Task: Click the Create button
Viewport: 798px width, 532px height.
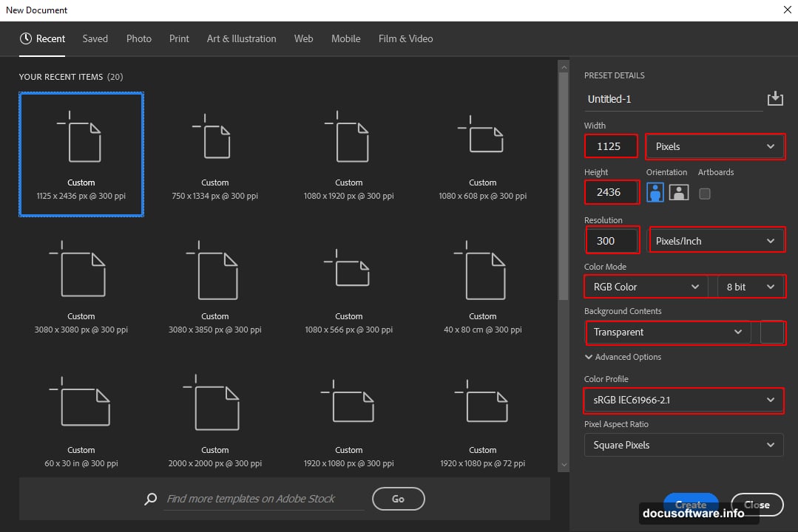Action: (691, 505)
